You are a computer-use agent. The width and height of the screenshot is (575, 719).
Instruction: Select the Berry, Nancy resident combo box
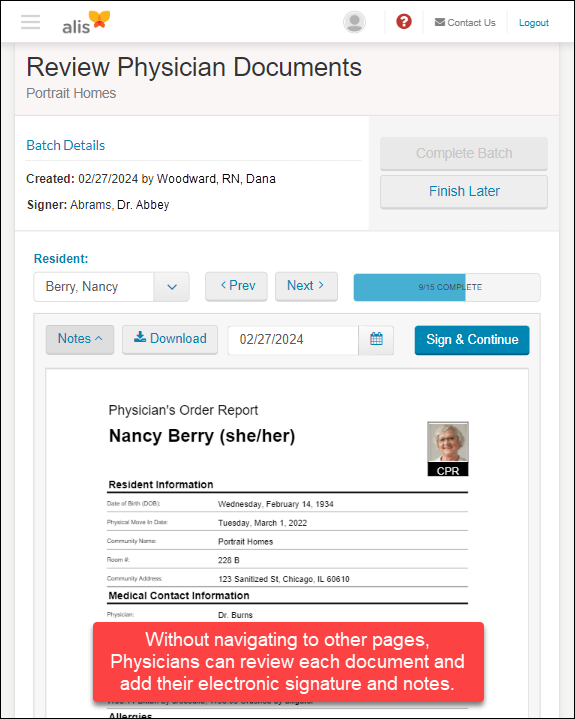(x=111, y=287)
